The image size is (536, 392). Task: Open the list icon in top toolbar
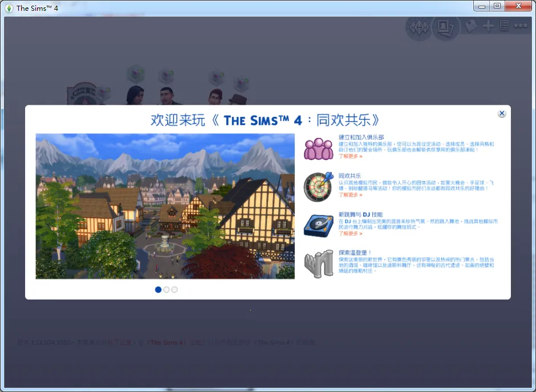click(504, 26)
